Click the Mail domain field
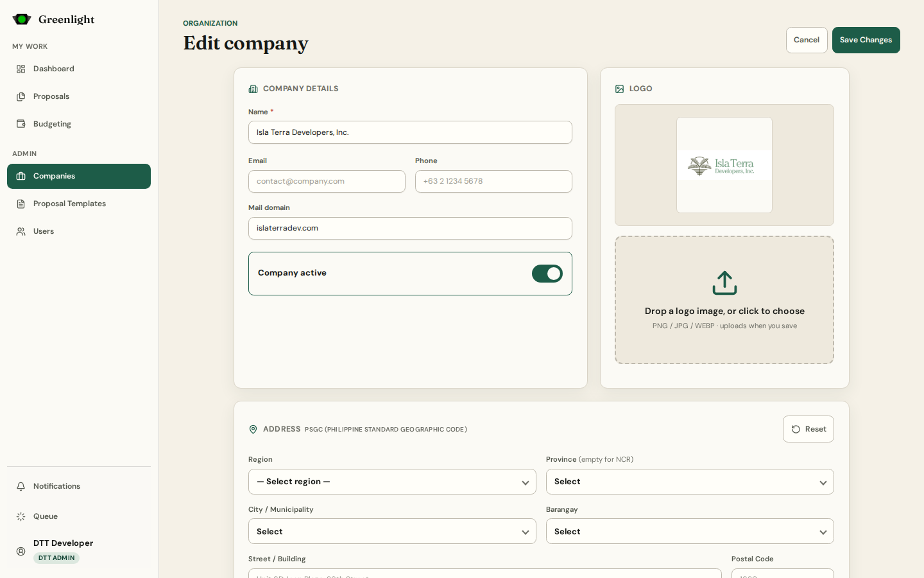The height and width of the screenshot is (578, 924). coord(410,228)
